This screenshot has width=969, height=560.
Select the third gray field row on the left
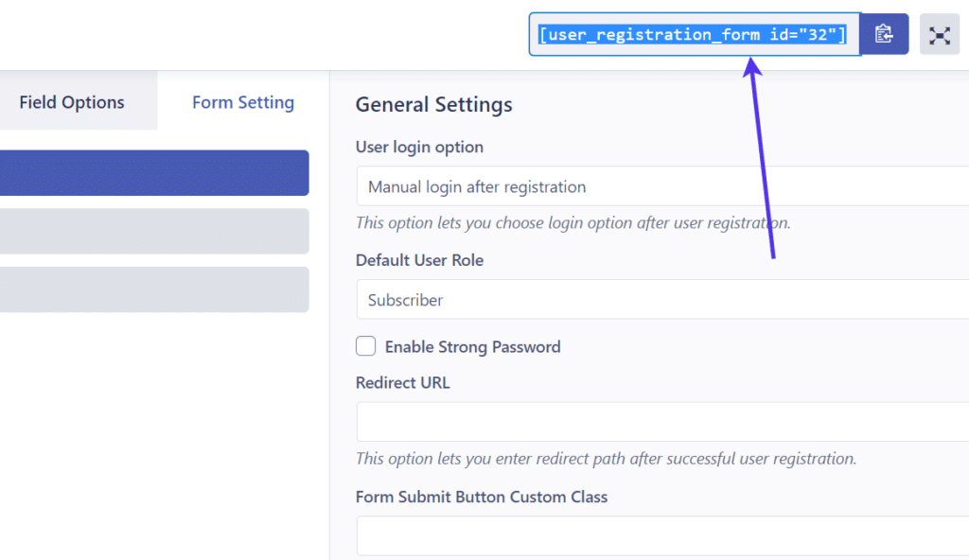click(x=154, y=289)
